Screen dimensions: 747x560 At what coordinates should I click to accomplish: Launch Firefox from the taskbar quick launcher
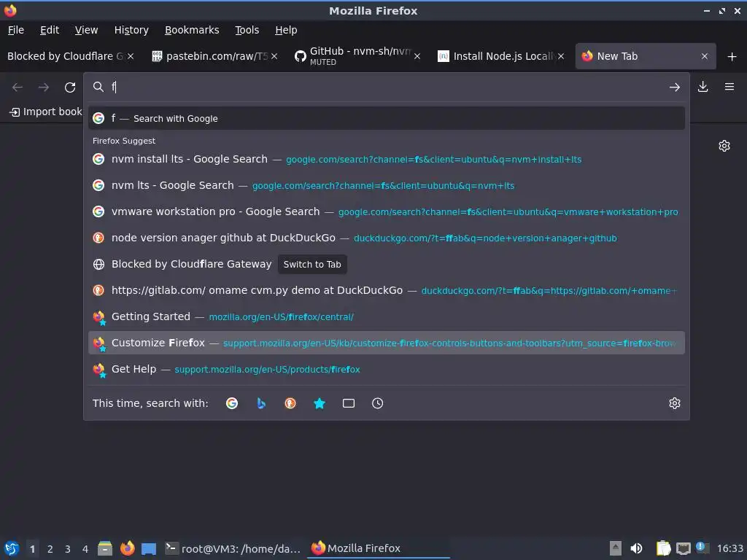pos(127,548)
